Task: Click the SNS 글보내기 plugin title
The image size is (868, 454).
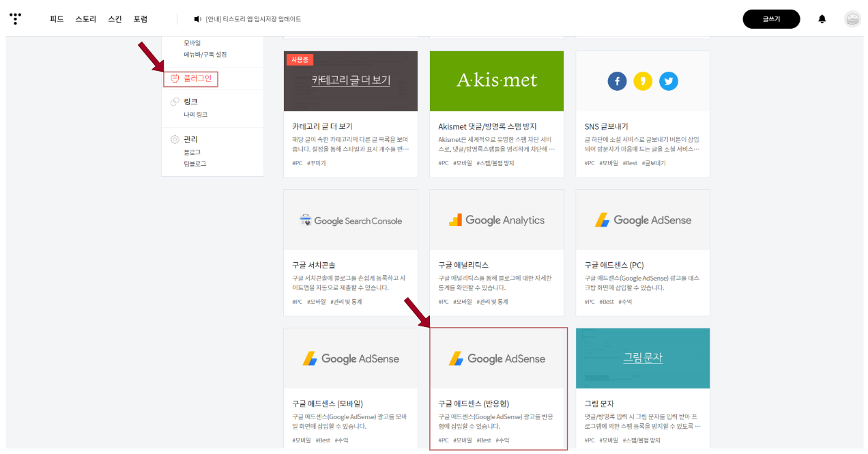Action: tap(606, 126)
